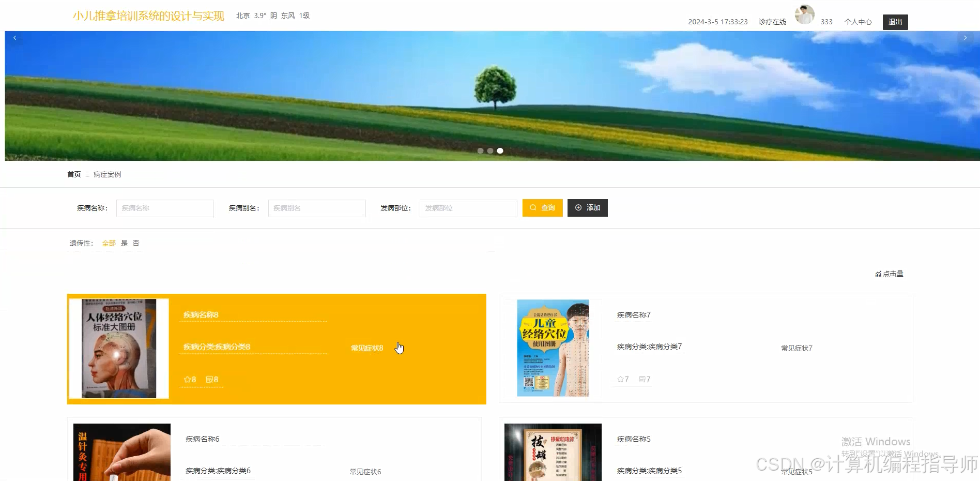Image resolution: width=980 pixels, height=481 pixels.
Task: Select 全部 for the 遗传性 filter
Action: click(x=109, y=243)
